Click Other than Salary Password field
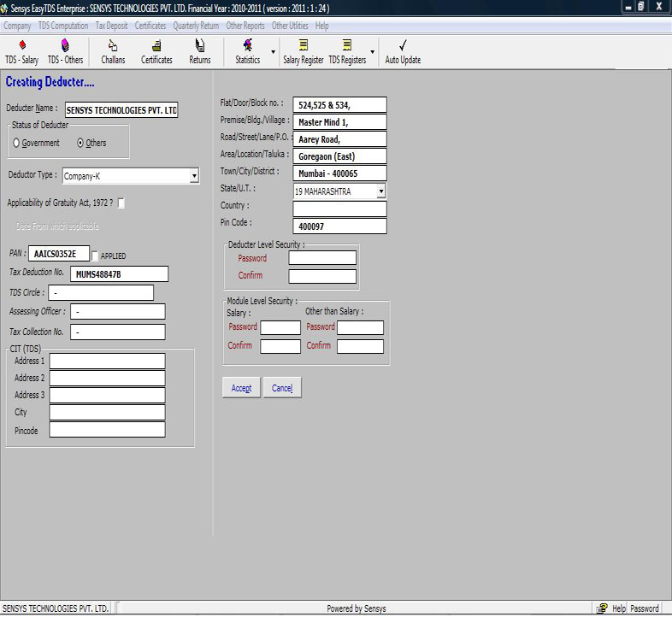 [x=361, y=328]
